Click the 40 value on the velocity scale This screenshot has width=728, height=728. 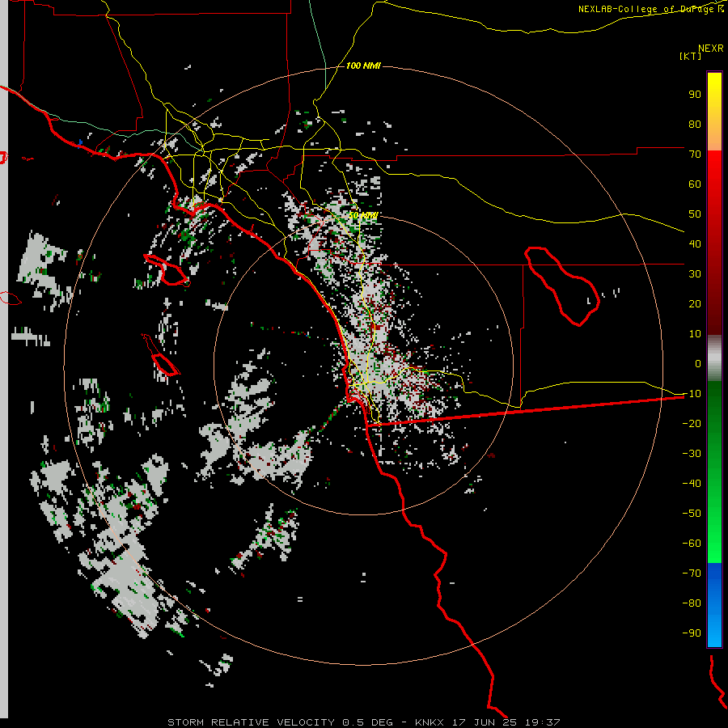tap(695, 243)
